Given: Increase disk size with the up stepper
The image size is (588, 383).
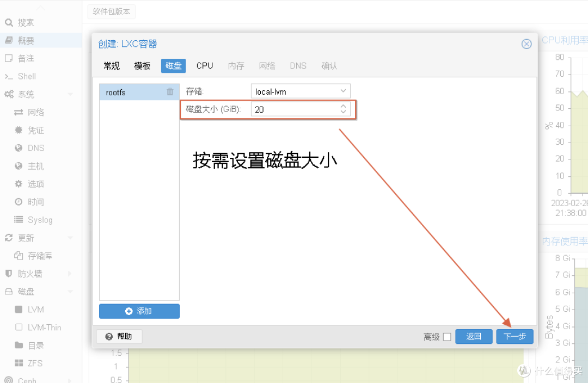Looking at the screenshot, I should coord(342,106).
